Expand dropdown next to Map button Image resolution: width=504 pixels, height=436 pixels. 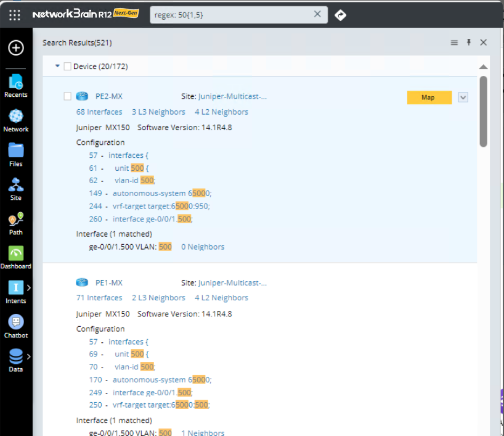coord(463,97)
